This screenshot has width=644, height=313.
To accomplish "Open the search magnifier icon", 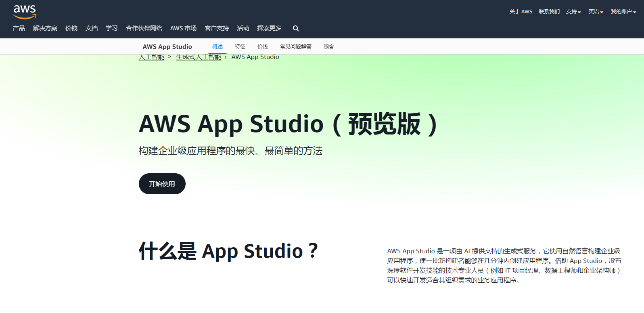I will point(296,28).
